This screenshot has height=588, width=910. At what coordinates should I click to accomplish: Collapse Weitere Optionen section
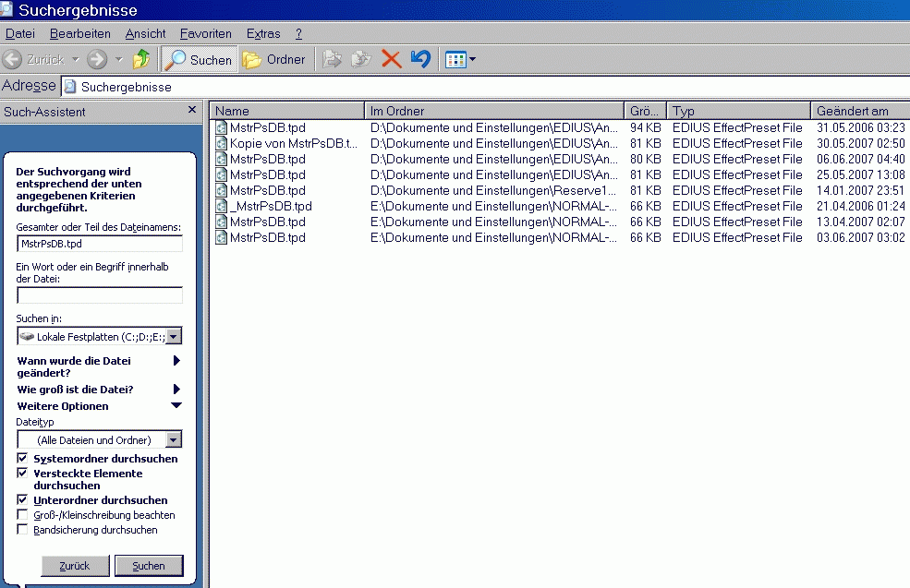pyautogui.click(x=177, y=406)
